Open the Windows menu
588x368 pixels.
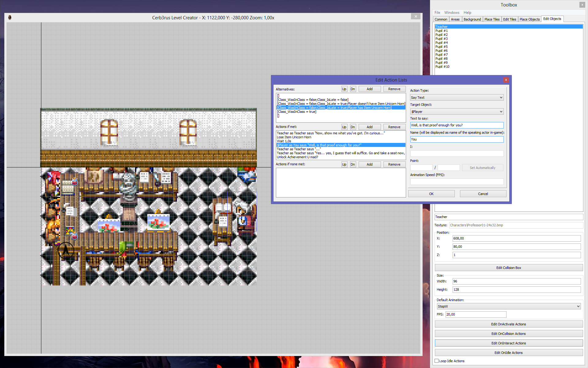[x=452, y=13]
